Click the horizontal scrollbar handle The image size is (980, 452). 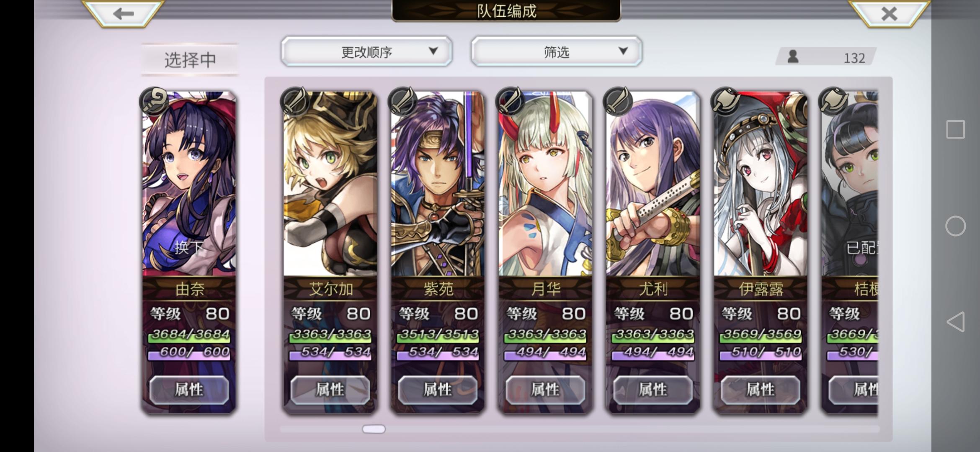coord(374,429)
